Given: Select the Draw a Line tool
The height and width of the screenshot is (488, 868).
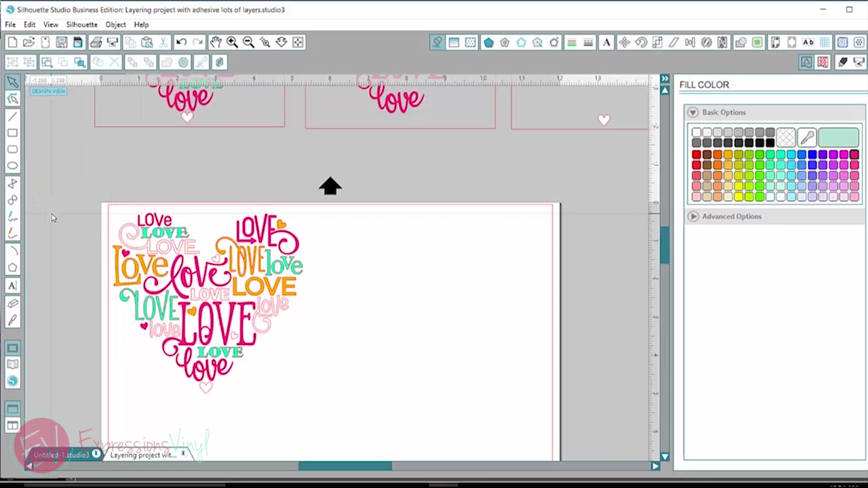Looking at the screenshot, I should click(12, 117).
